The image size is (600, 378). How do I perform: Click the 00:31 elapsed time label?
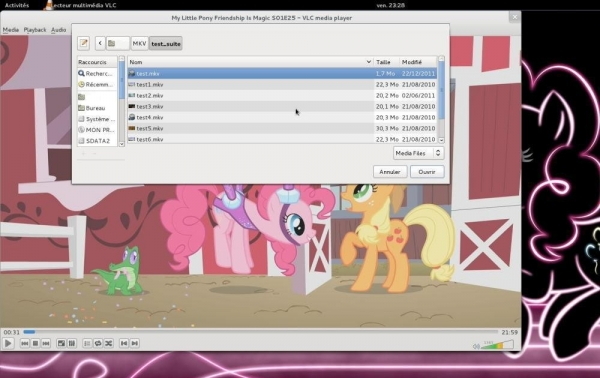pos(11,332)
